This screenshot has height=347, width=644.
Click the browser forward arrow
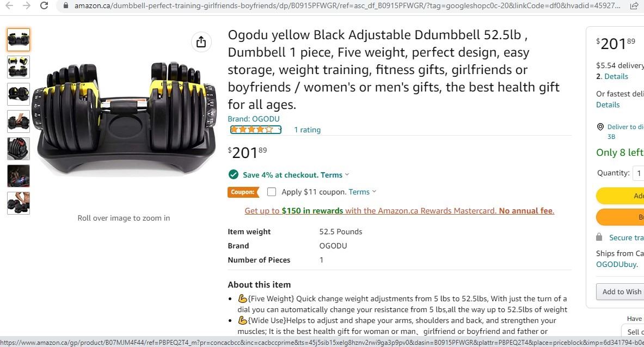pyautogui.click(x=27, y=6)
